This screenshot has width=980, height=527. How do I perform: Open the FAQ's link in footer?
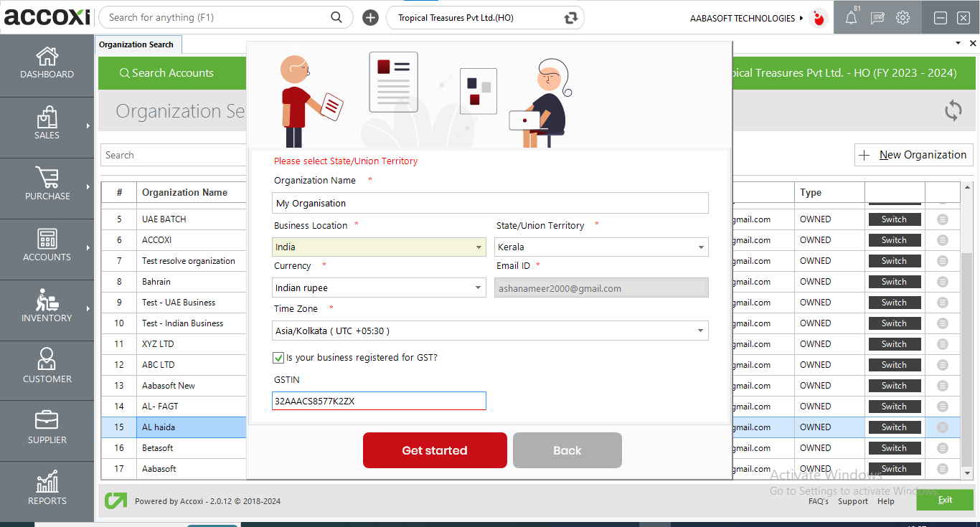[x=818, y=501]
